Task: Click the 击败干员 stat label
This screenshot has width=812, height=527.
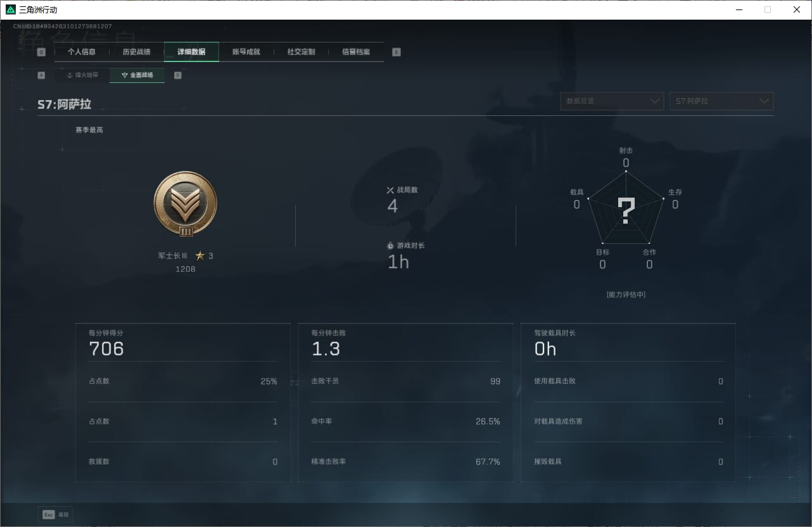Action: (x=325, y=381)
